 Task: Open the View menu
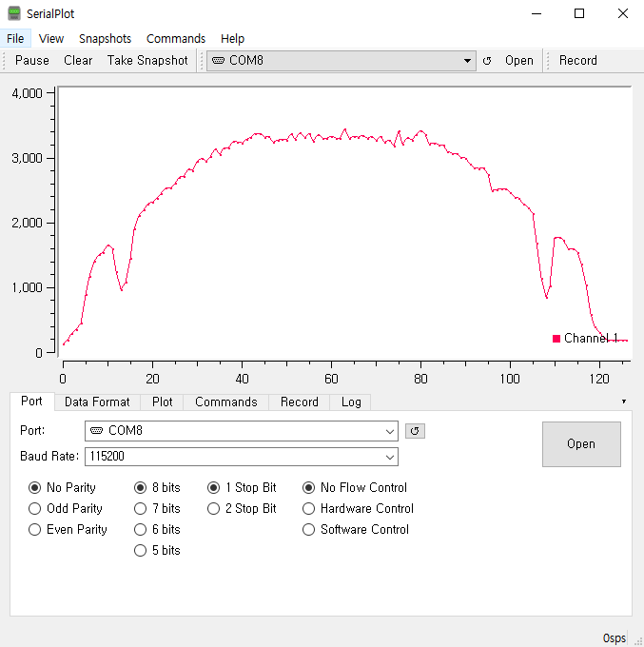(x=51, y=38)
